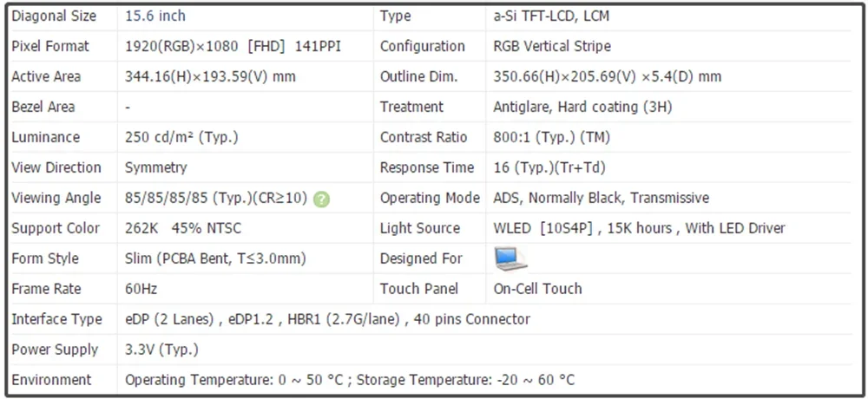
Task: Click the eDP interface type description
Action: [x=327, y=319]
